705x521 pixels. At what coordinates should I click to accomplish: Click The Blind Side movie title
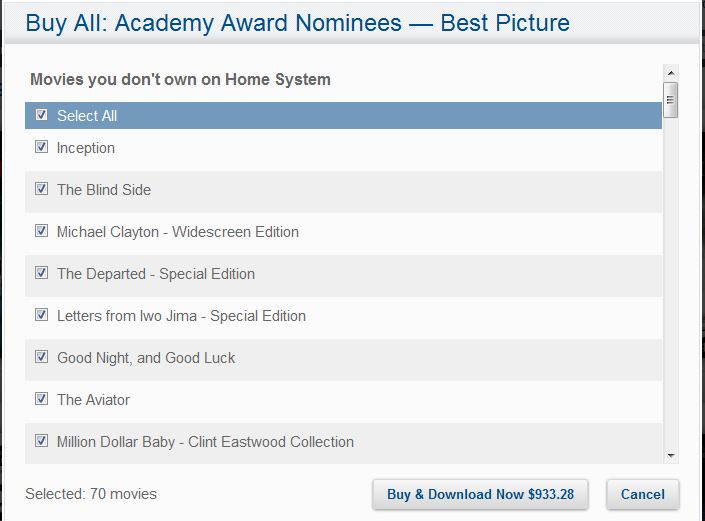pos(104,190)
